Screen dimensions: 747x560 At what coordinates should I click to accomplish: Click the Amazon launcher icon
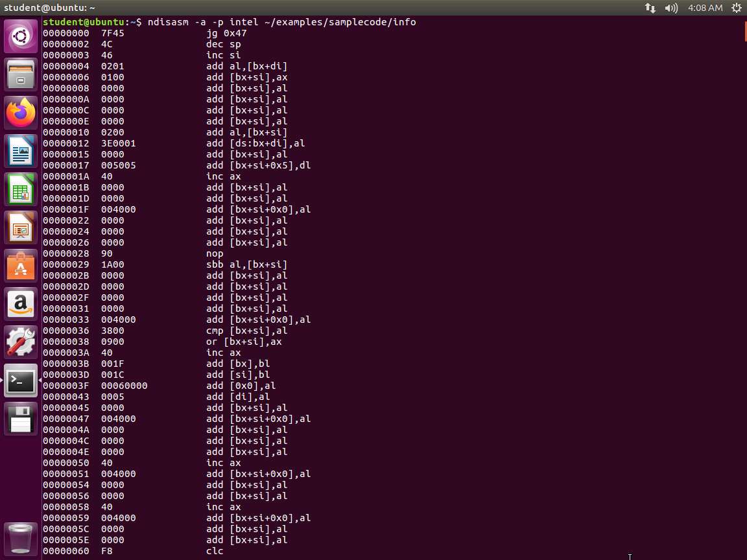click(x=21, y=304)
